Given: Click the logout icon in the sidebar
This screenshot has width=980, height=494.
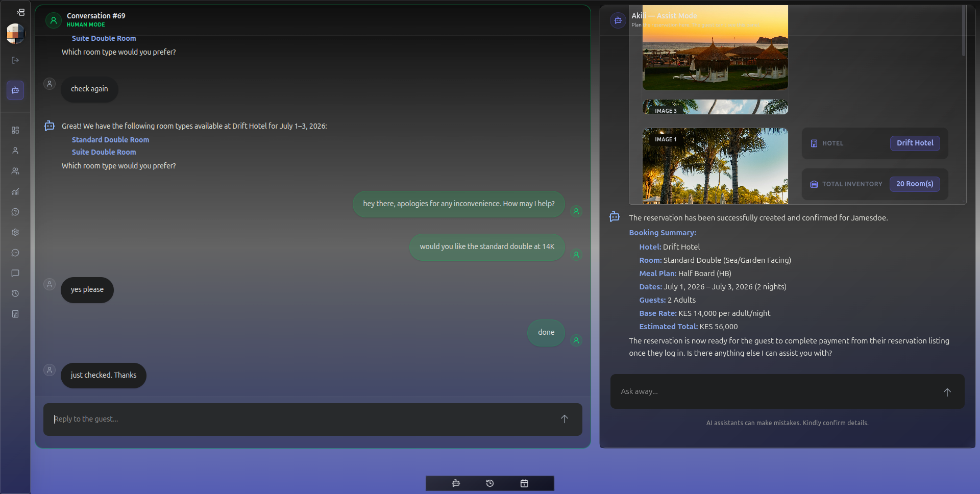Looking at the screenshot, I should [x=15, y=60].
